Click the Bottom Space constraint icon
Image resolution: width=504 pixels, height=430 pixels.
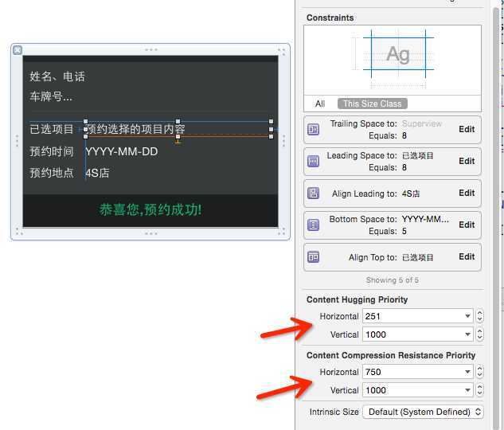click(314, 225)
